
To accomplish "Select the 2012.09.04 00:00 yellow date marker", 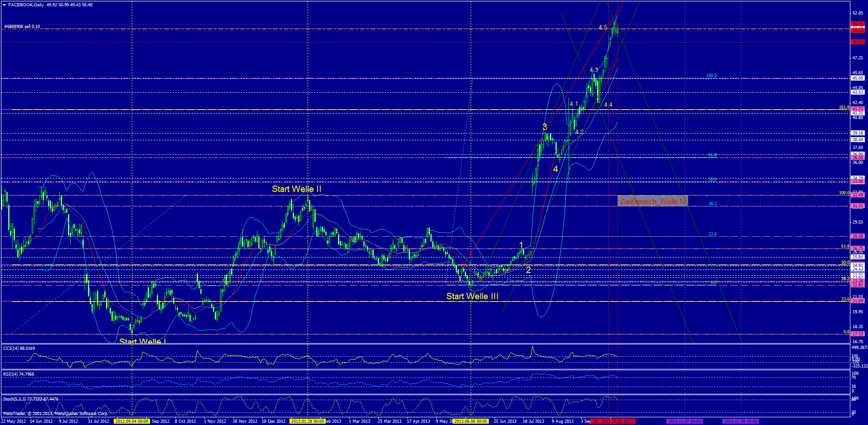I will pos(132,421).
